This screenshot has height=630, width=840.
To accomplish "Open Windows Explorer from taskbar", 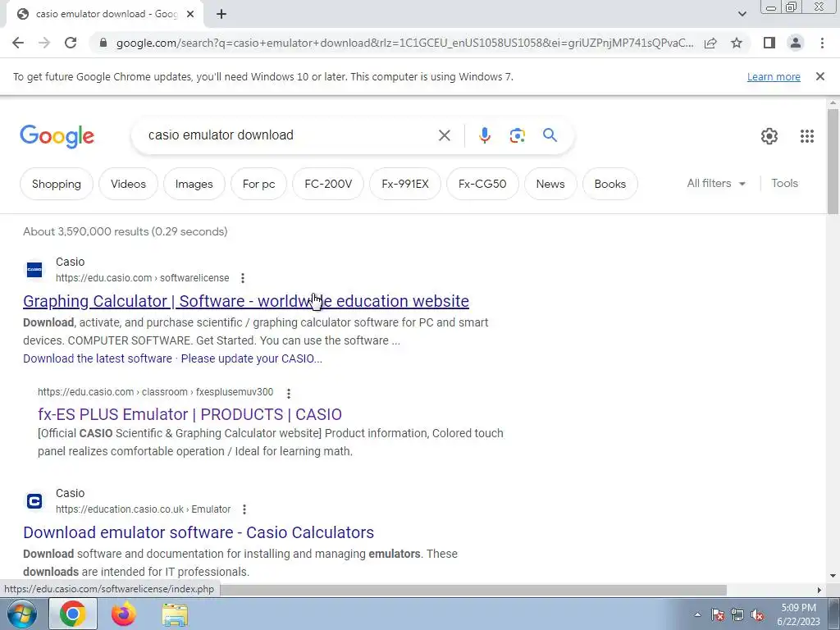I will click(x=175, y=614).
